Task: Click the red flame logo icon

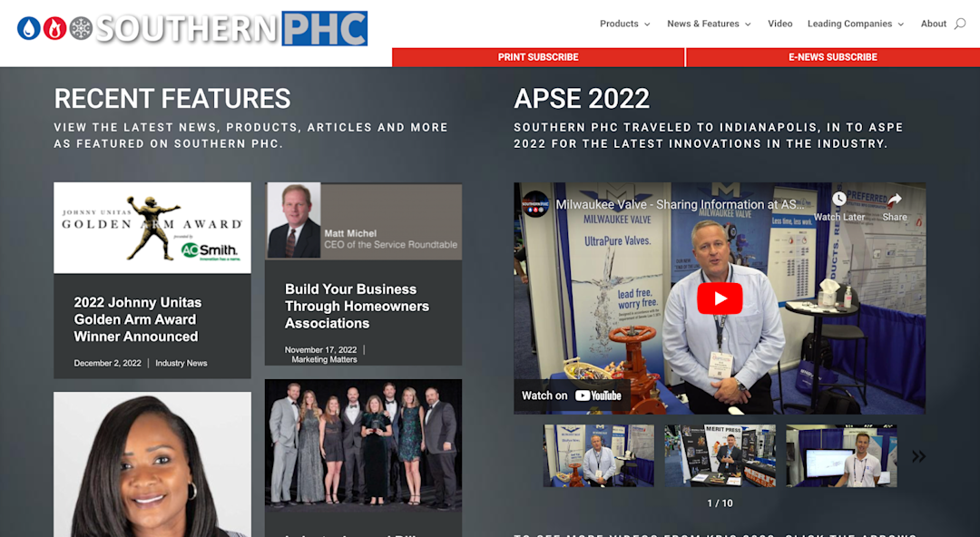Action: (55, 28)
